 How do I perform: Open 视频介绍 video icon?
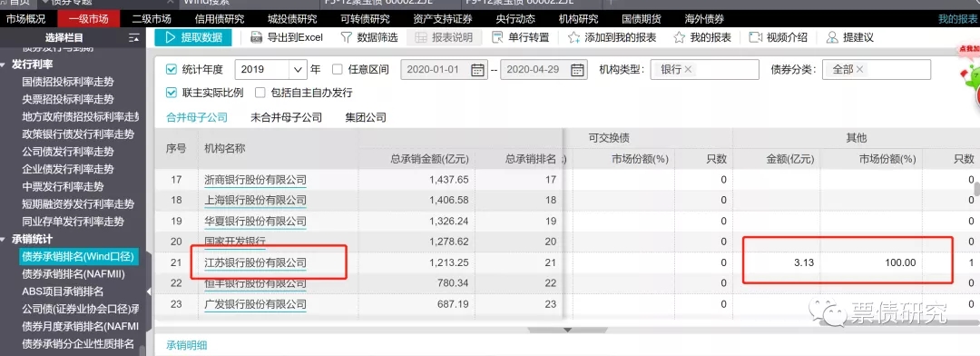(x=755, y=37)
